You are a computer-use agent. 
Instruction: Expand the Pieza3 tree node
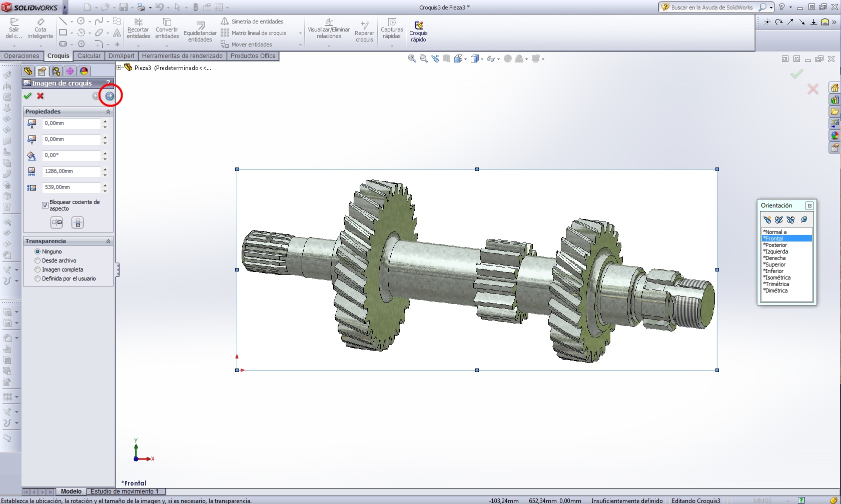(119, 67)
